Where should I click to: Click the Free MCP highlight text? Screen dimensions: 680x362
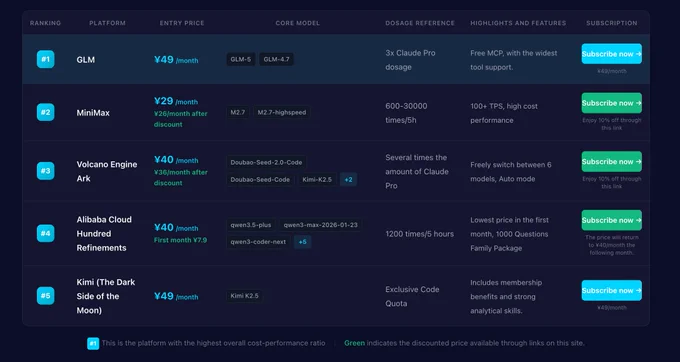click(514, 60)
